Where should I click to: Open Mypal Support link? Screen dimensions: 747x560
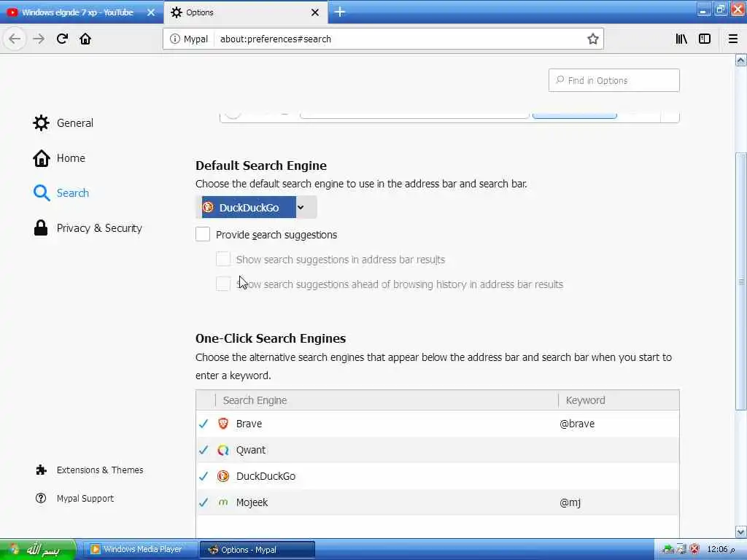75,499
